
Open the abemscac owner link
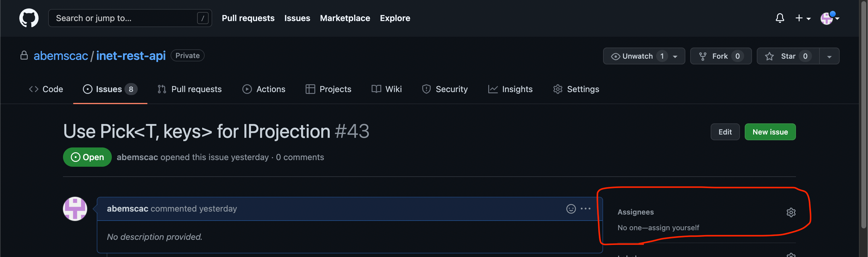click(x=61, y=56)
